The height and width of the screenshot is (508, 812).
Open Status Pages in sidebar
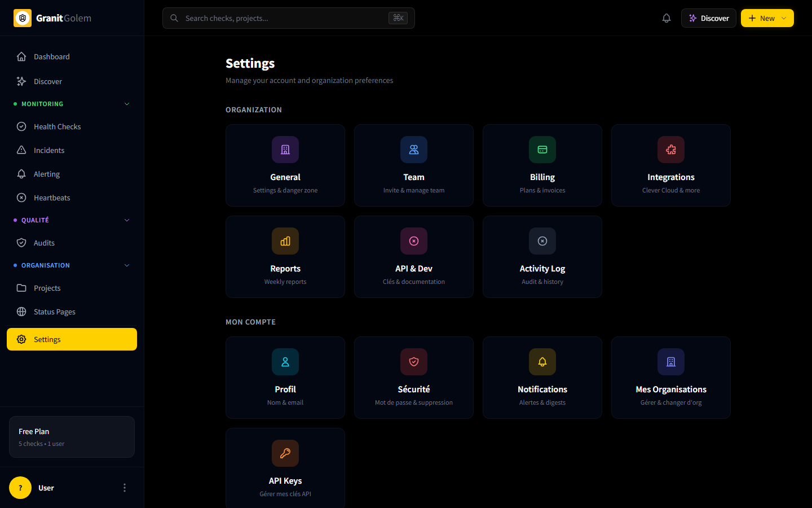72,312
